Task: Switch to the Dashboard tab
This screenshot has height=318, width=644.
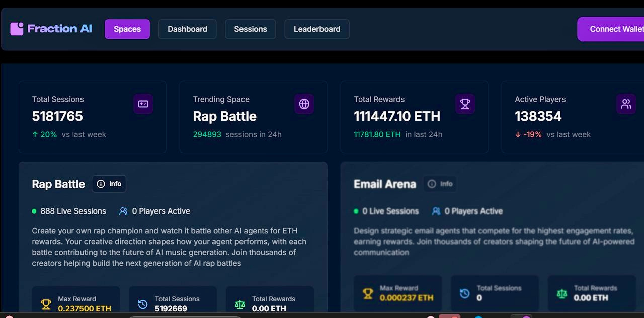Action: [x=188, y=29]
